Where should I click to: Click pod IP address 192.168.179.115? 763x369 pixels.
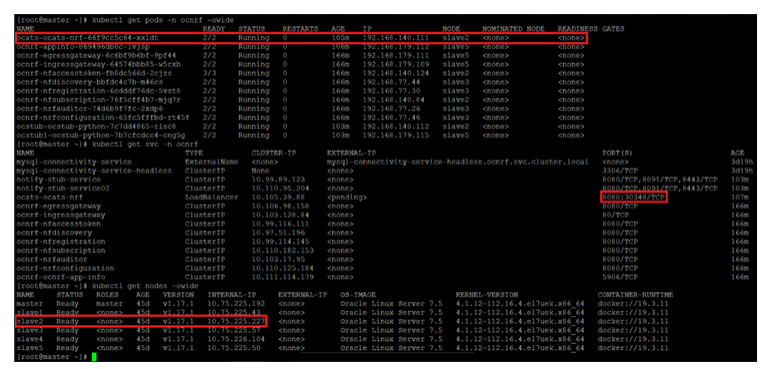click(396, 135)
